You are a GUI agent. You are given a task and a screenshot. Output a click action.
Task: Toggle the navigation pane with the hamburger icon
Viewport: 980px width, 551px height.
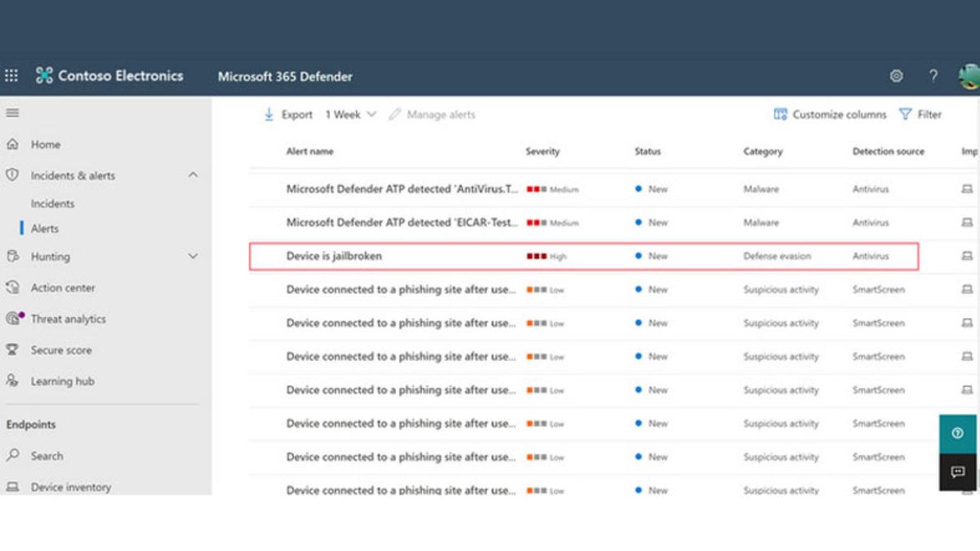pyautogui.click(x=11, y=113)
